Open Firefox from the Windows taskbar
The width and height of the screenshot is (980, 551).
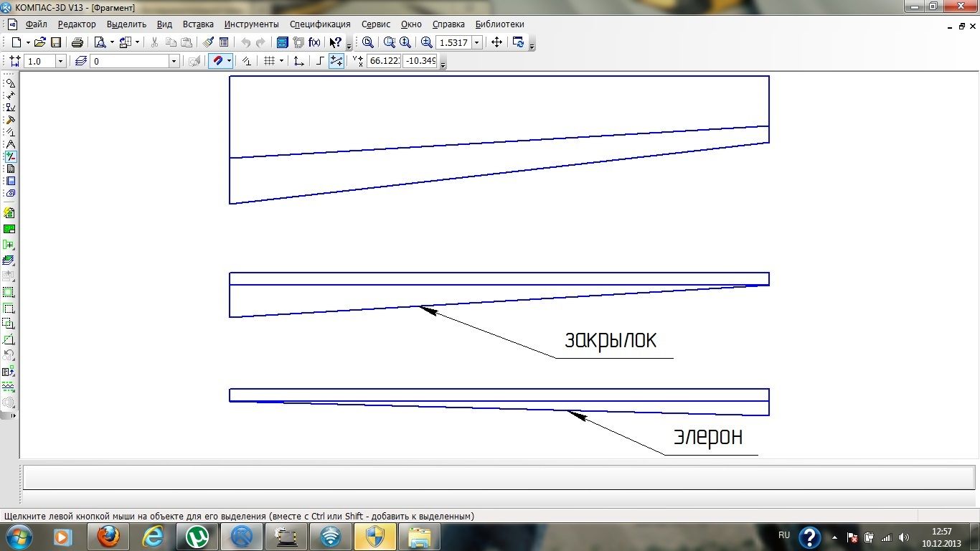pos(108,536)
